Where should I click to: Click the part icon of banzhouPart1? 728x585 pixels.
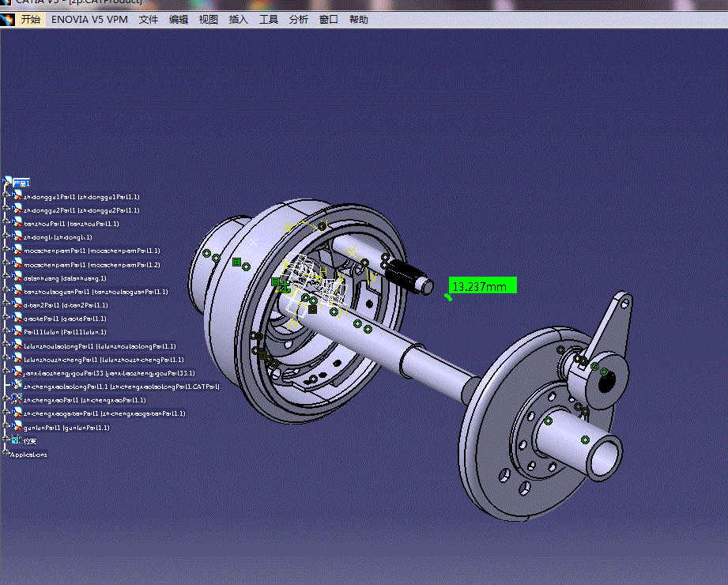coord(17,222)
